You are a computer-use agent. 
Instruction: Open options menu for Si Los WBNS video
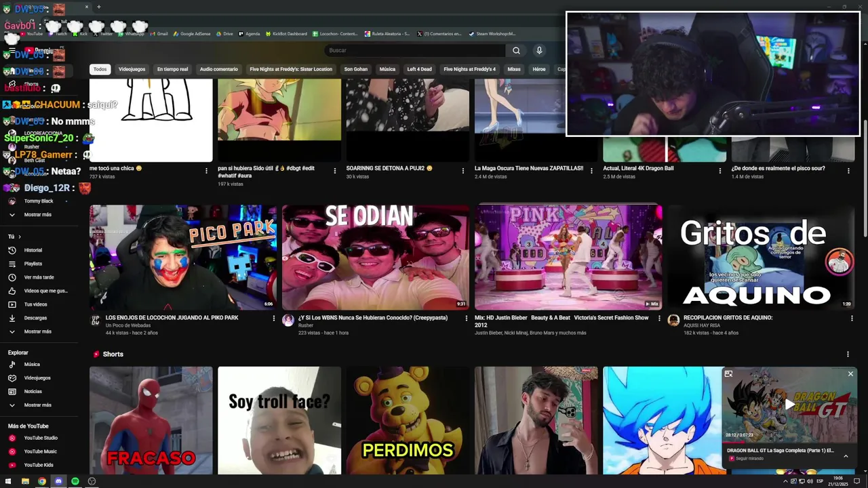[x=466, y=318]
